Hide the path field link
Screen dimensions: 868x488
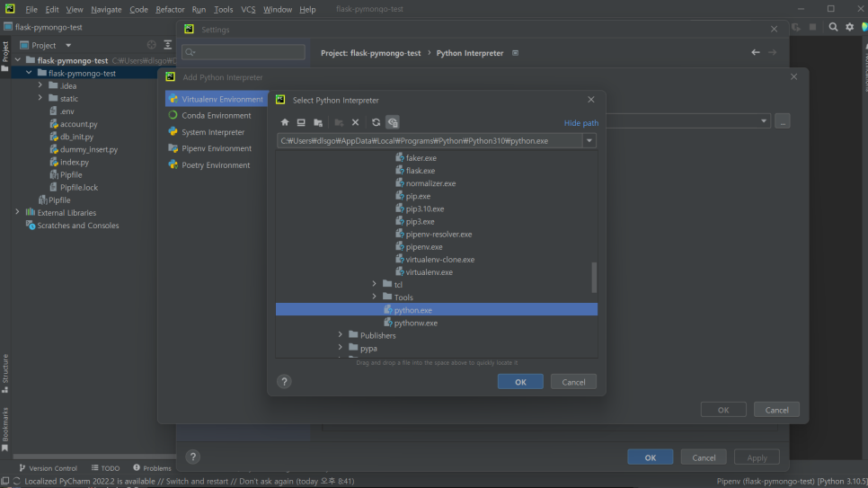[581, 123]
